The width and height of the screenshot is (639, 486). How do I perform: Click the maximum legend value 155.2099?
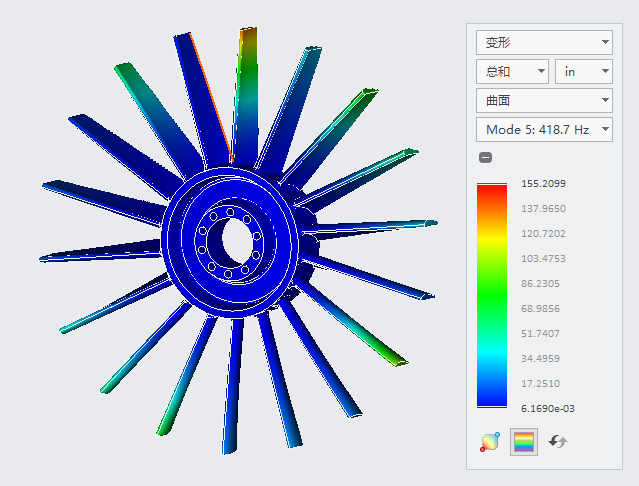coord(544,184)
